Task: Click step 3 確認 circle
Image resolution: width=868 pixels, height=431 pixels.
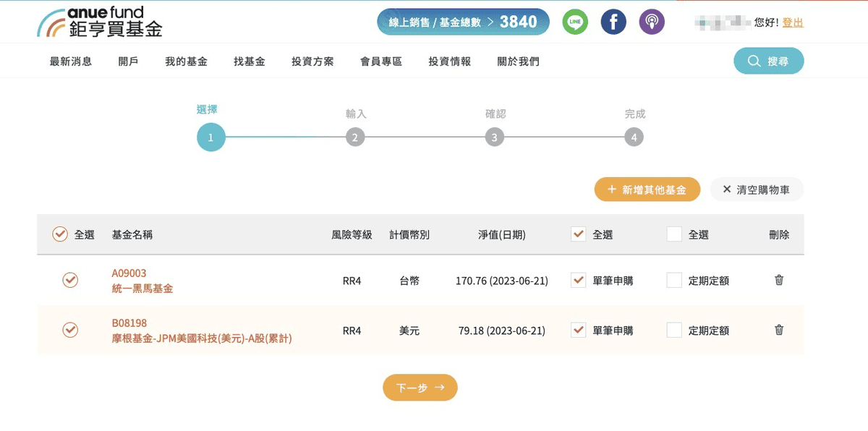Action: point(494,137)
